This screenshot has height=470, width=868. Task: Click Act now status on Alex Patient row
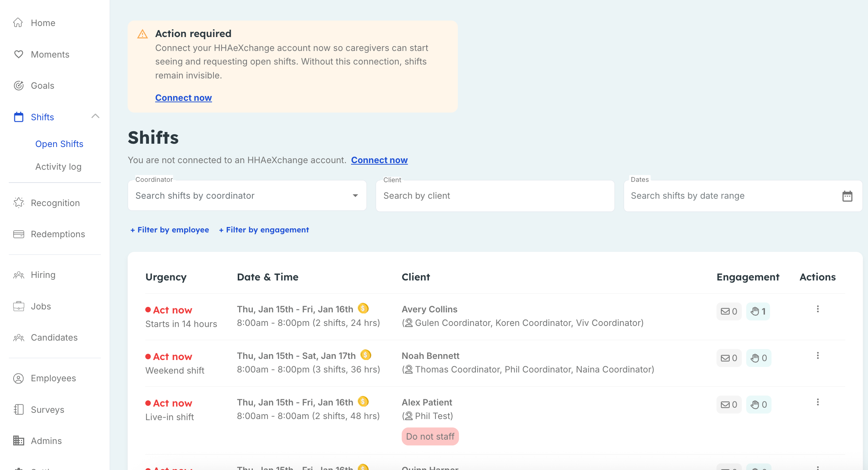coord(169,403)
